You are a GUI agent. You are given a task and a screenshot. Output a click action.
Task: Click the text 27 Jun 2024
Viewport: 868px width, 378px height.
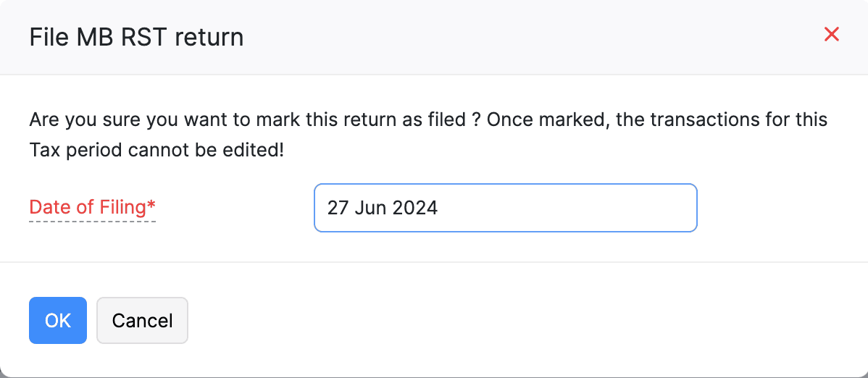(383, 208)
